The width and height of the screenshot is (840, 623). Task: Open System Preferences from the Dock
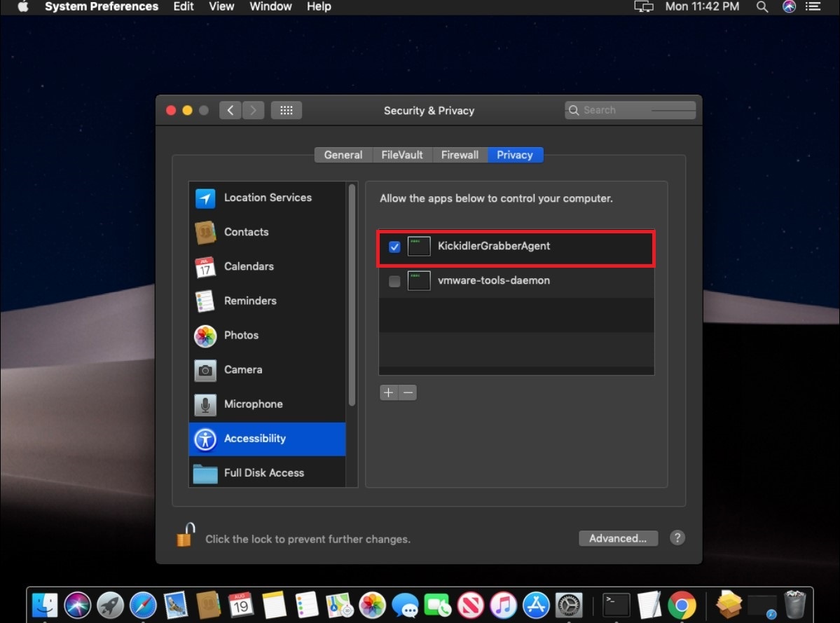(x=569, y=605)
